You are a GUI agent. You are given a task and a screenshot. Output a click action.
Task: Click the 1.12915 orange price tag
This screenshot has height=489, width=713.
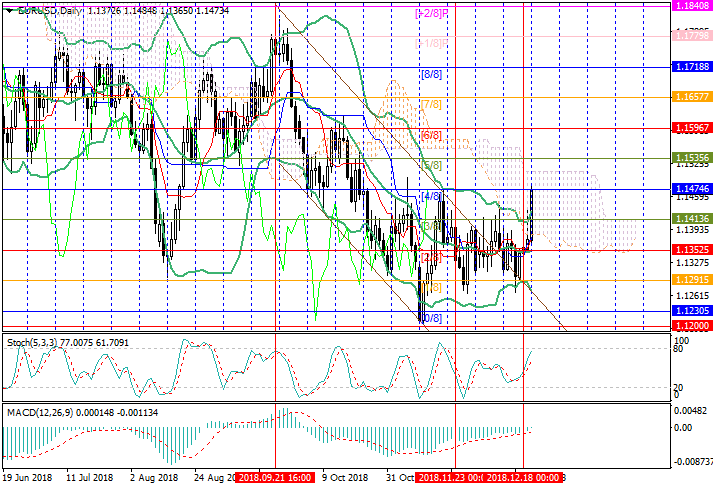point(691,281)
